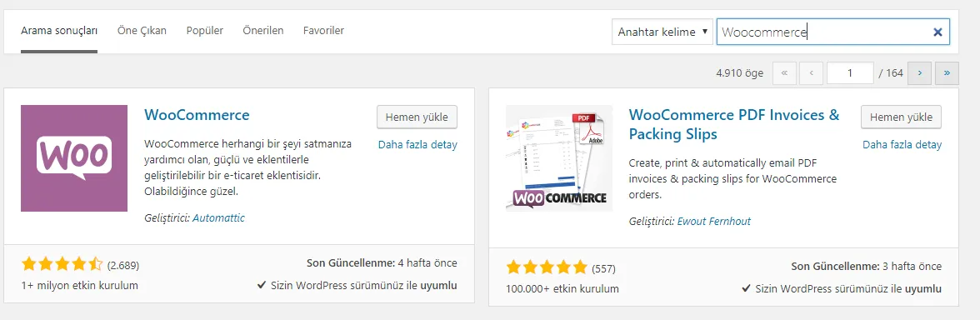
Task: Click the / 164 total pages text
Action: [x=891, y=73]
